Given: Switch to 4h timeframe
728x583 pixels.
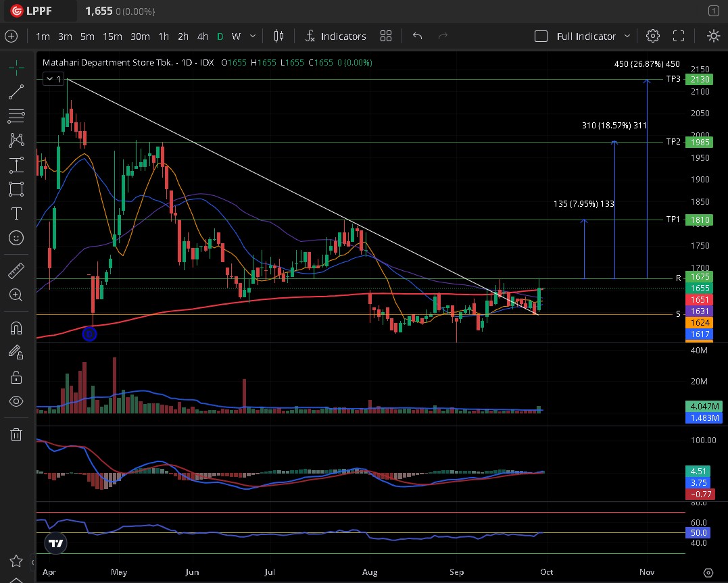Looking at the screenshot, I should [202, 36].
